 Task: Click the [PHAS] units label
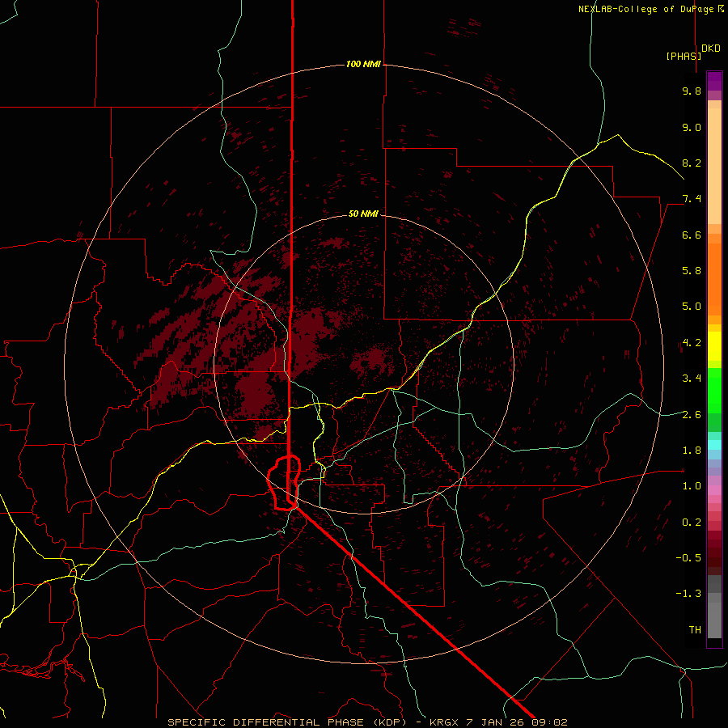pos(684,56)
